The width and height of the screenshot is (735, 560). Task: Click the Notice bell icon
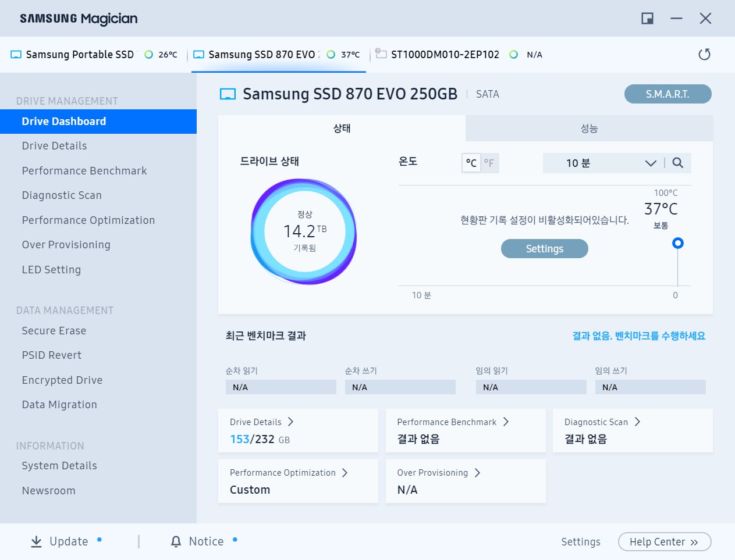click(176, 541)
